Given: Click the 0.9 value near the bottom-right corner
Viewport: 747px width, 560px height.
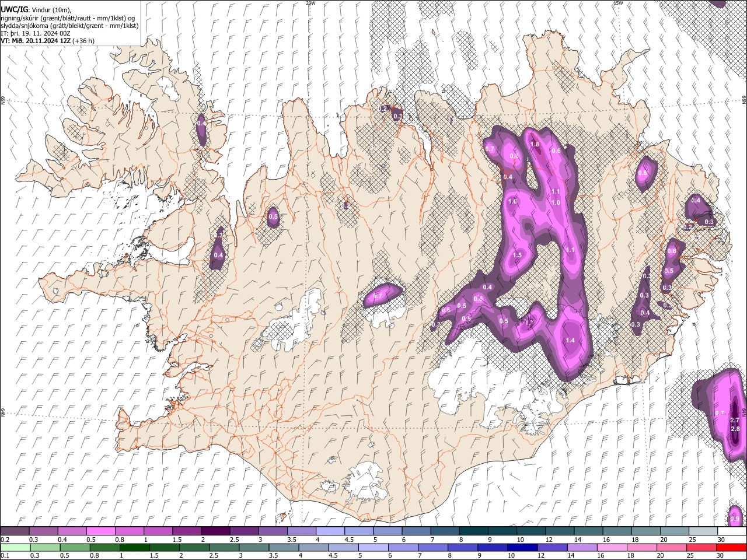Looking at the screenshot, I should [735, 519].
